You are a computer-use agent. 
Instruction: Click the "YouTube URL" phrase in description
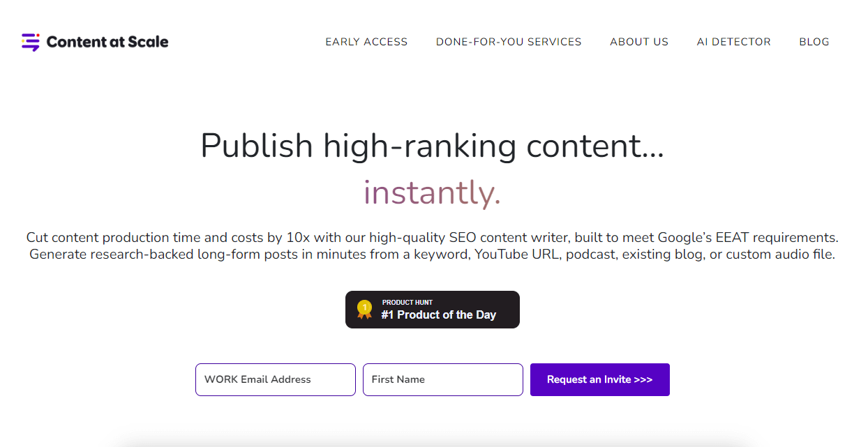(517, 255)
